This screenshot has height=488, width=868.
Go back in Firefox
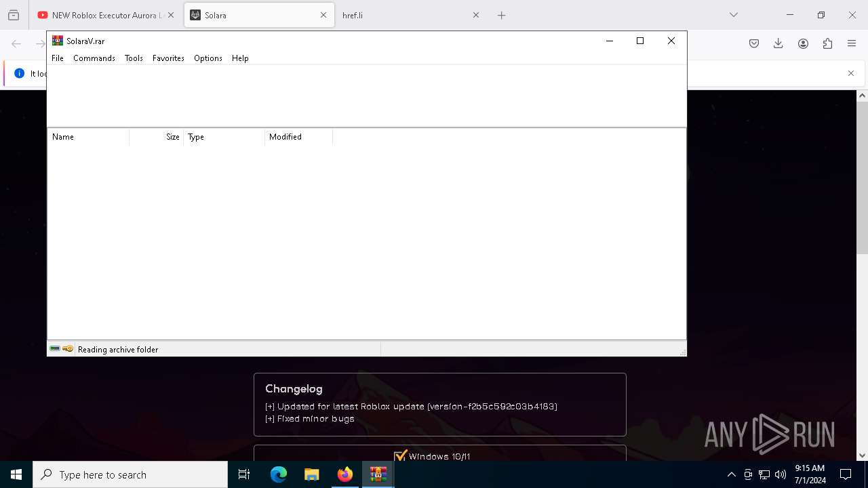(x=16, y=43)
